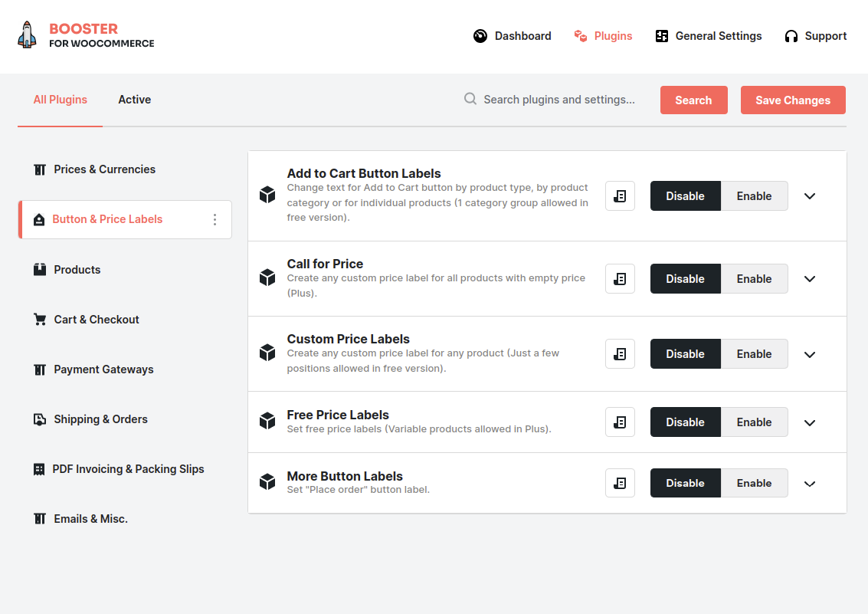The height and width of the screenshot is (614, 868).
Task: Click the General Settings sliders icon
Action: [661, 36]
